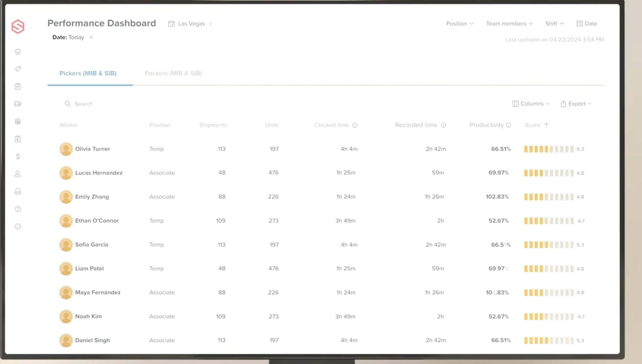Click the question mark help icon
Image resolution: width=642 pixels, height=364 pixels.
[18, 209]
